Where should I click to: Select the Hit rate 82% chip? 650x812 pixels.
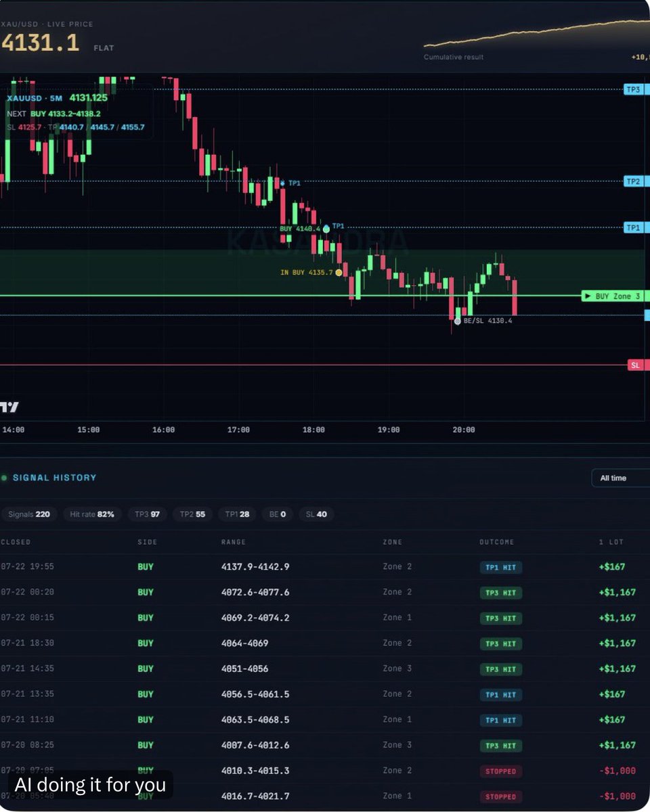pos(92,514)
